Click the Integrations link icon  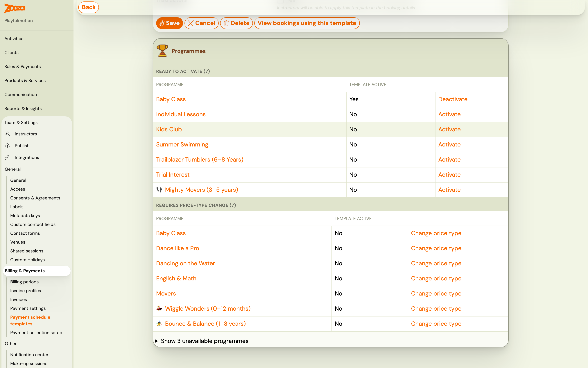[7, 158]
